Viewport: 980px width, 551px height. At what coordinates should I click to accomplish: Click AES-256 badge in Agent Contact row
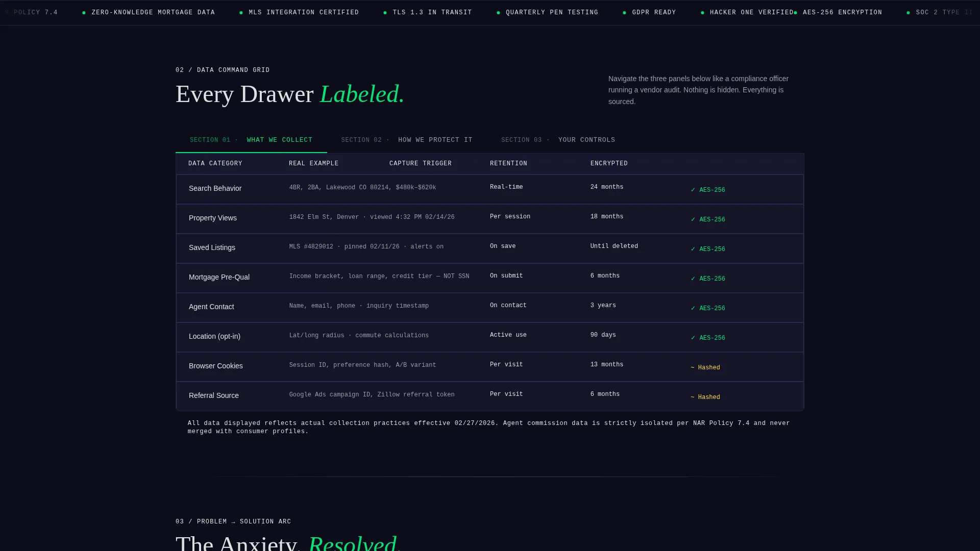click(x=707, y=308)
